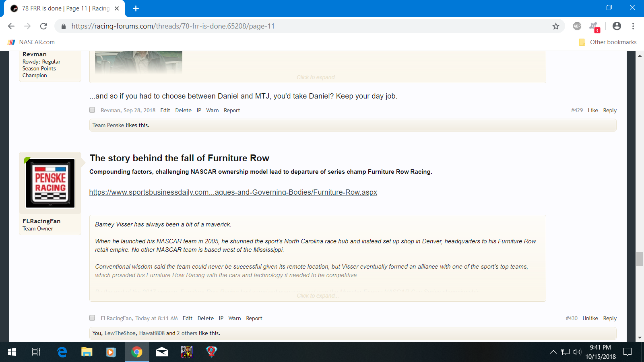The height and width of the screenshot is (362, 644).
Task: Tick the checkbox beside Revman's post #429
Action: click(92, 110)
